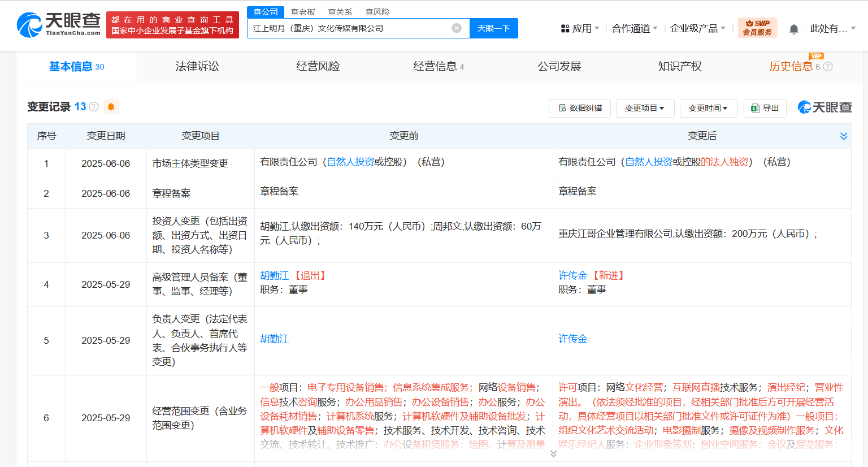This screenshot has width=868, height=467.
Task: Open 许传金 link in row 4
Action: [x=573, y=275]
